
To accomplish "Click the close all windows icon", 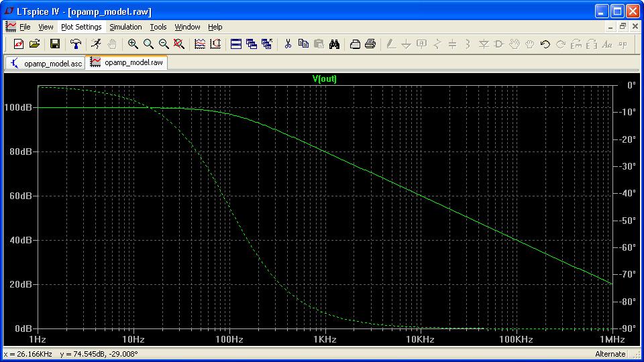I will [267, 44].
